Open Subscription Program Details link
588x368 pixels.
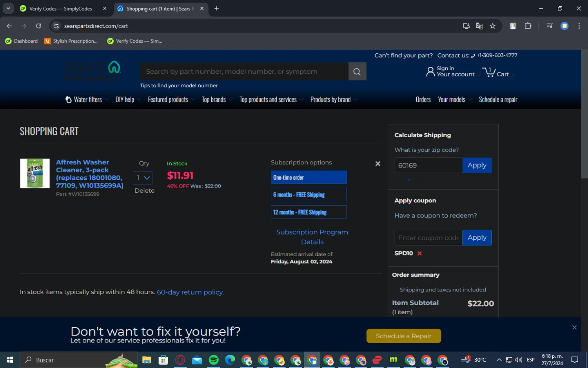(312, 237)
